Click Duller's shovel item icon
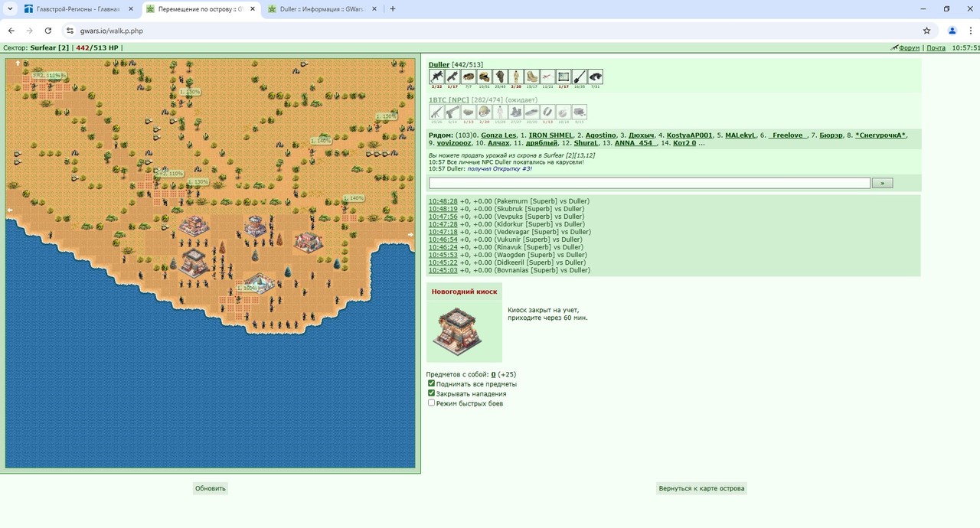Viewport: 980px width, 528px height. [580, 77]
